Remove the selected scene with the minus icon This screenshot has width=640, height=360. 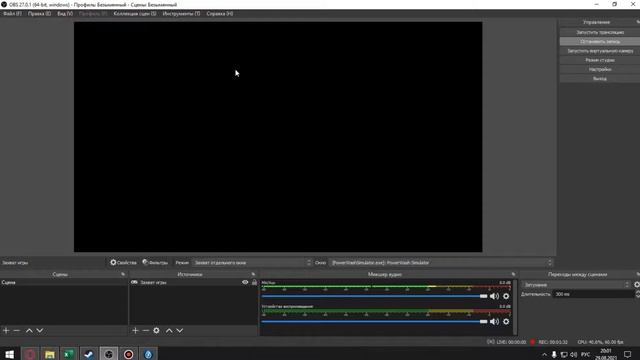click(x=17, y=330)
